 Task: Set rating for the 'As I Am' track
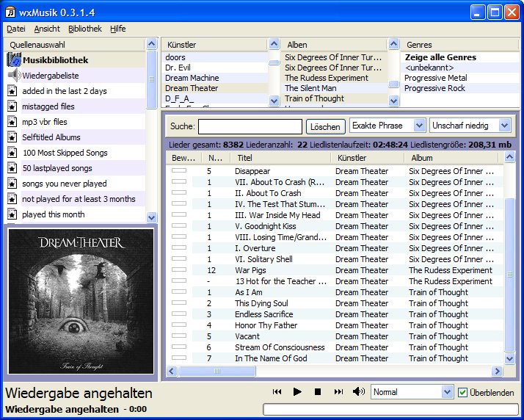pos(179,292)
